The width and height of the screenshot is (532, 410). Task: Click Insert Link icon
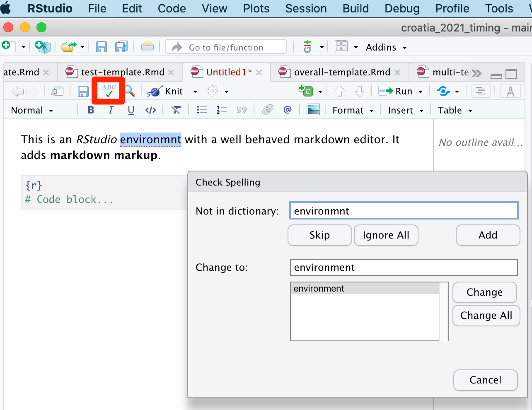268,110
